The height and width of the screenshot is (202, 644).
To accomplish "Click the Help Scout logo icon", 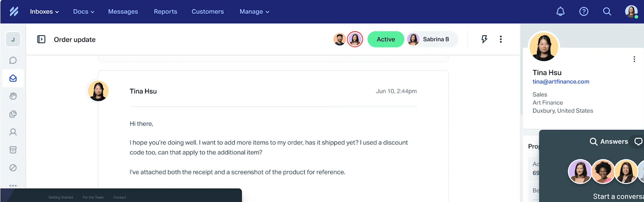I will pos(14,11).
